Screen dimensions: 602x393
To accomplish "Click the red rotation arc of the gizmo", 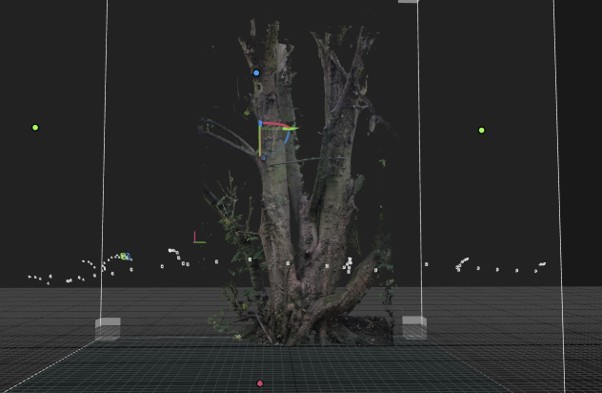I will pos(276,124).
